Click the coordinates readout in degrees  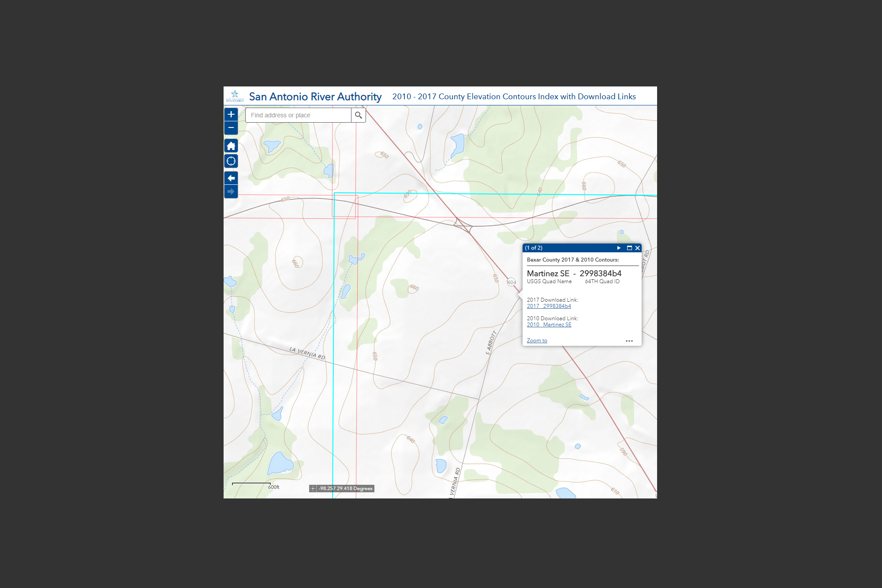pyautogui.click(x=346, y=488)
